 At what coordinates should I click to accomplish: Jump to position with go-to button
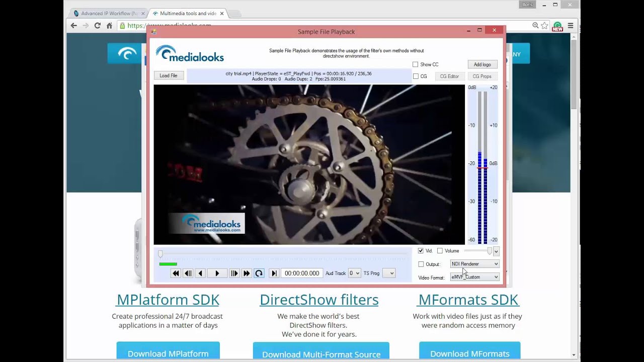pyautogui.click(x=274, y=273)
